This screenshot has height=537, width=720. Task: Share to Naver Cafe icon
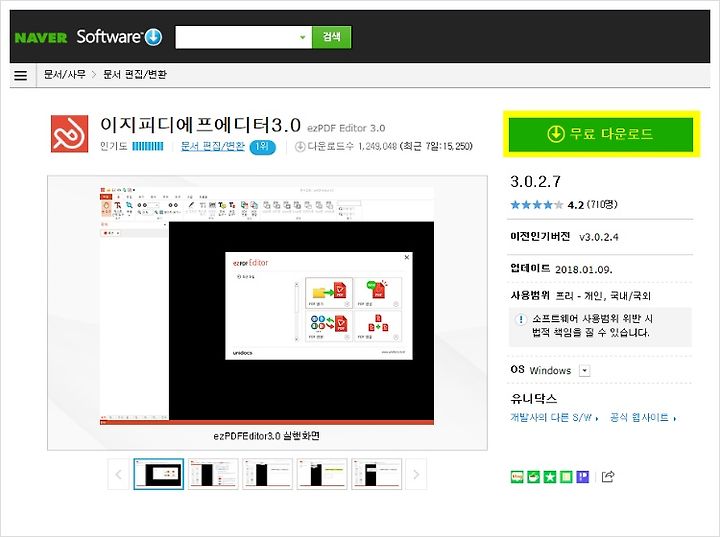click(x=534, y=477)
